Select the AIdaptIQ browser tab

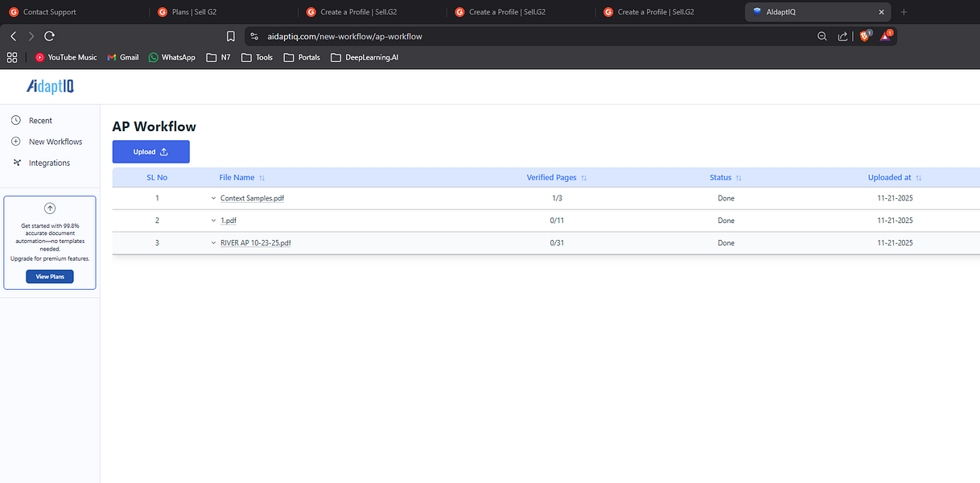coord(817,12)
